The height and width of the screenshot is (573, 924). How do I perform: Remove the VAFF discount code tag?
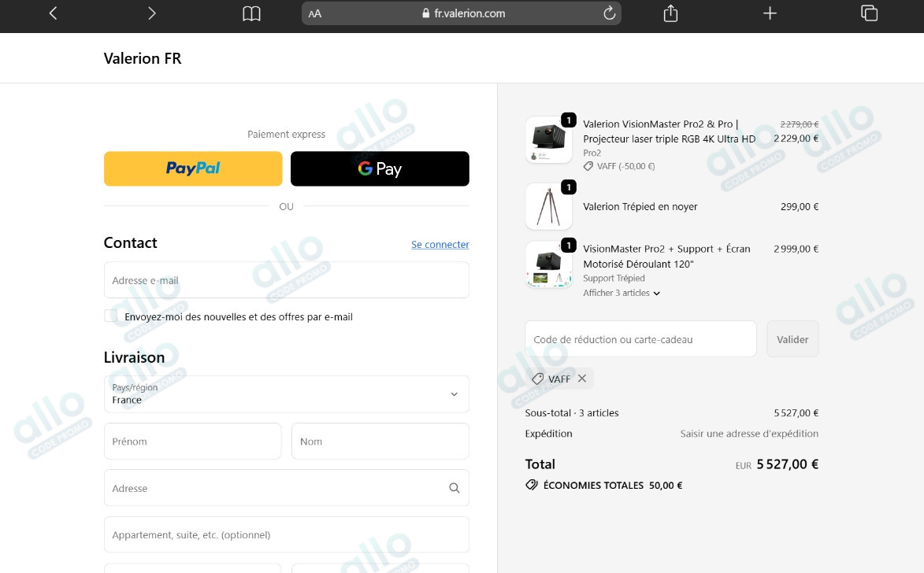click(x=582, y=379)
